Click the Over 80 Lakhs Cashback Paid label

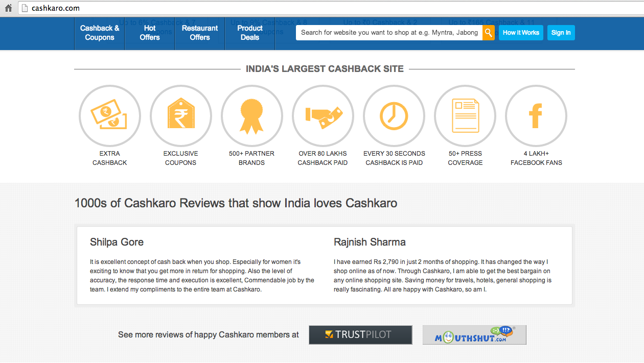pyautogui.click(x=323, y=158)
